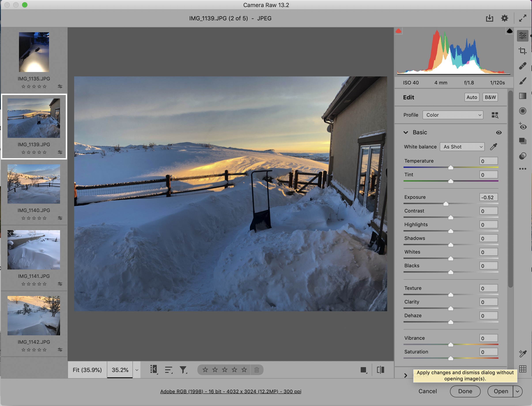This screenshot has height=406, width=532.
Task: Open the Presets panel
Action: click(523, 156)
